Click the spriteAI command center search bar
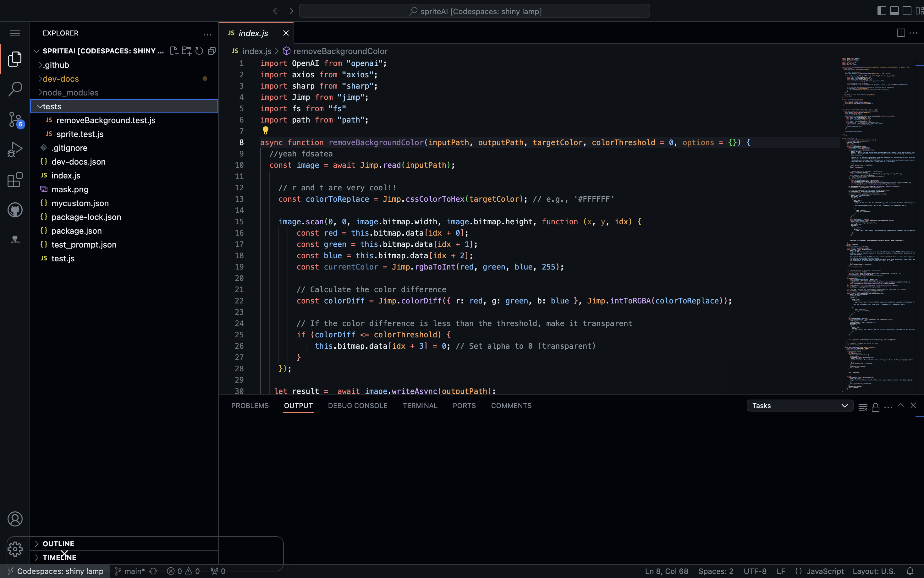924x578 pixels. [x=474, y=10]
